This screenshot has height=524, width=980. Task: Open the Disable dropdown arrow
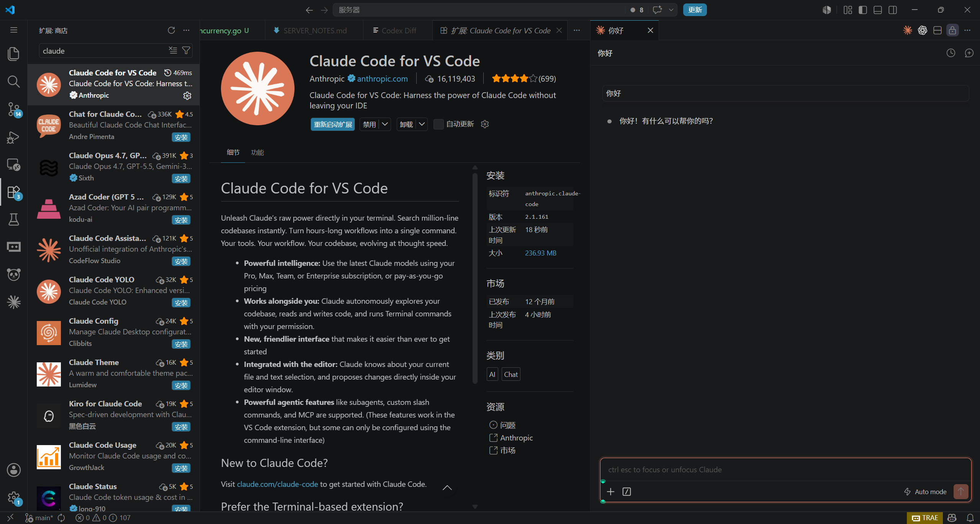(x=385, y=124)
